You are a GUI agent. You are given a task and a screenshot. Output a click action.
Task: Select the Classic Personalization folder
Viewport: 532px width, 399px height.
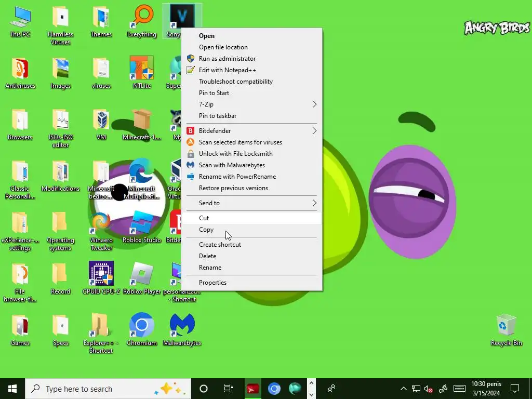coord(20,179)
